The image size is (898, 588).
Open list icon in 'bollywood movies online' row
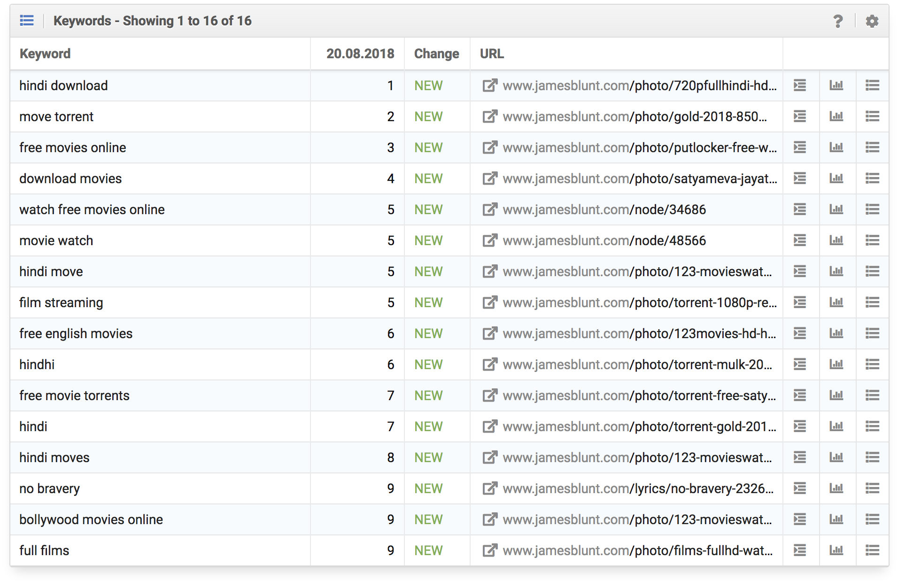[x=873, y=519]
